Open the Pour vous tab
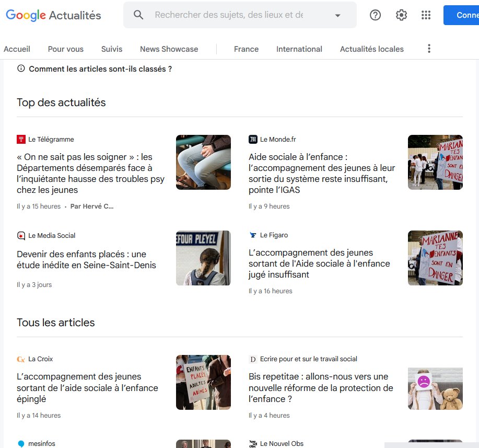Viewport: 479px width, 448px height. pos(66,49)
